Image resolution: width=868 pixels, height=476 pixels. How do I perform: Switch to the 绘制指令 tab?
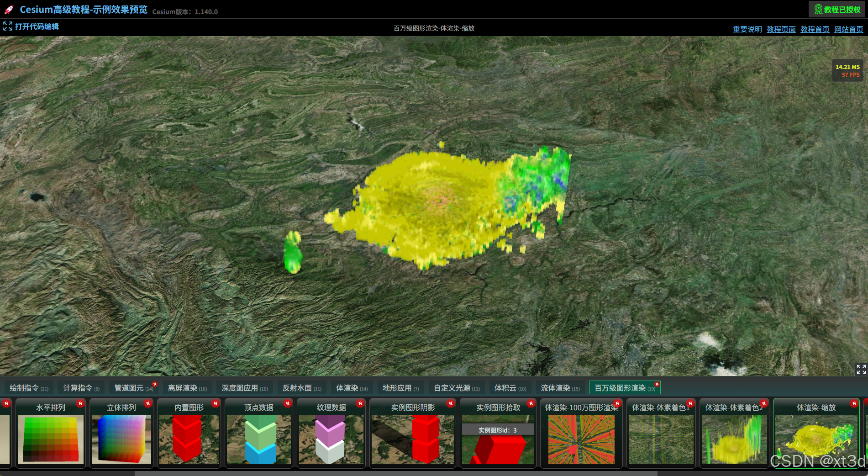click(29, 388)
